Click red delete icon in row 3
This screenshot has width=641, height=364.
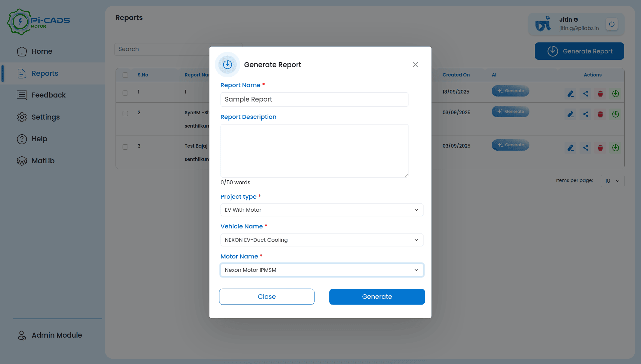(x=600, y=148)
